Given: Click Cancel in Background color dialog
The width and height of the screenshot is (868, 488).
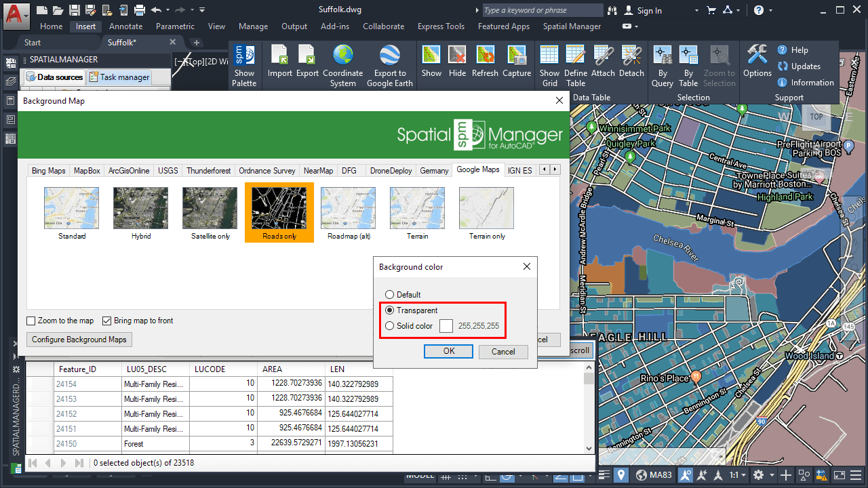Looking at the screenshot, I should [x=503, y=351].
